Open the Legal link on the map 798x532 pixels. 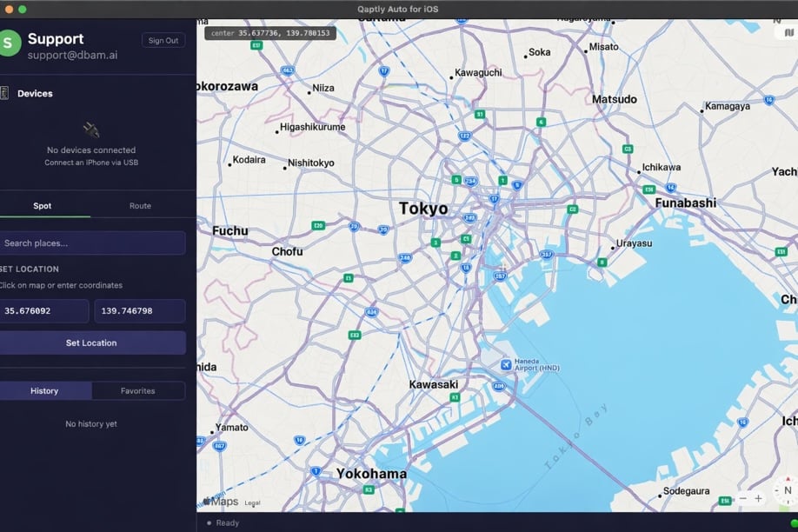click(252, 503)
